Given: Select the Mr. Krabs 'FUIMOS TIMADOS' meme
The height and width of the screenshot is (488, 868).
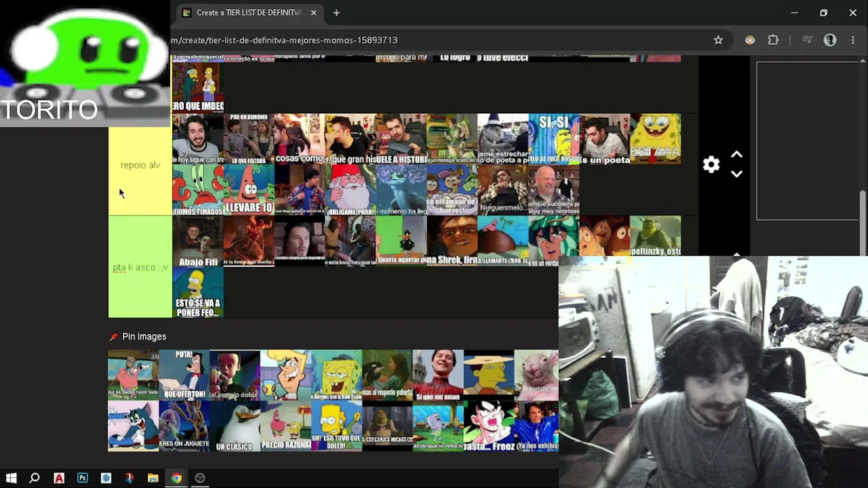Looking at the screenshot, I should [x=198, y=190].
